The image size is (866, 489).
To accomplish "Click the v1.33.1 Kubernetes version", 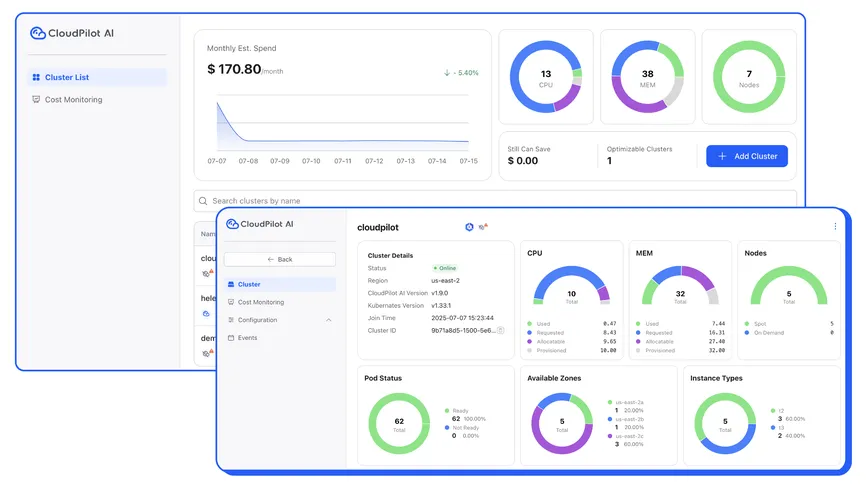I will pos(441,306).
